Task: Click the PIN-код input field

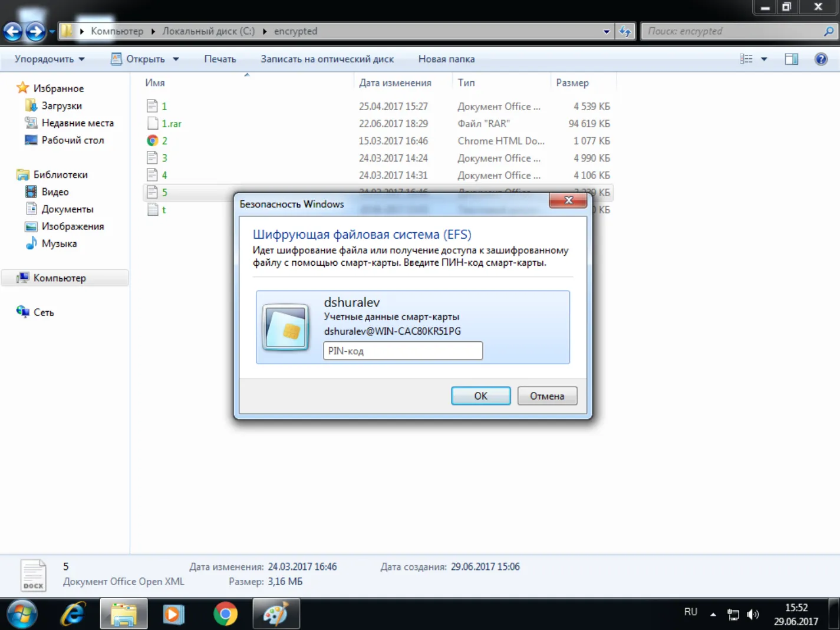Action: (403, 351)
